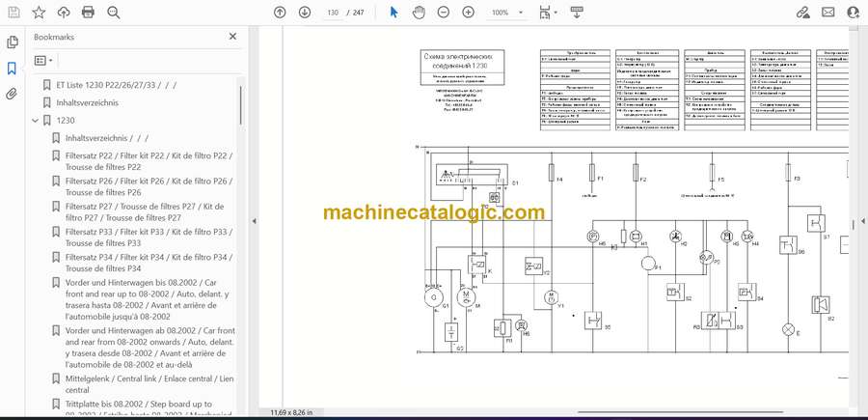The width and height of the screenshot is (868, 420).
Task: Toggle the attachments paperclip panel
Action: [x=13, y=94]
